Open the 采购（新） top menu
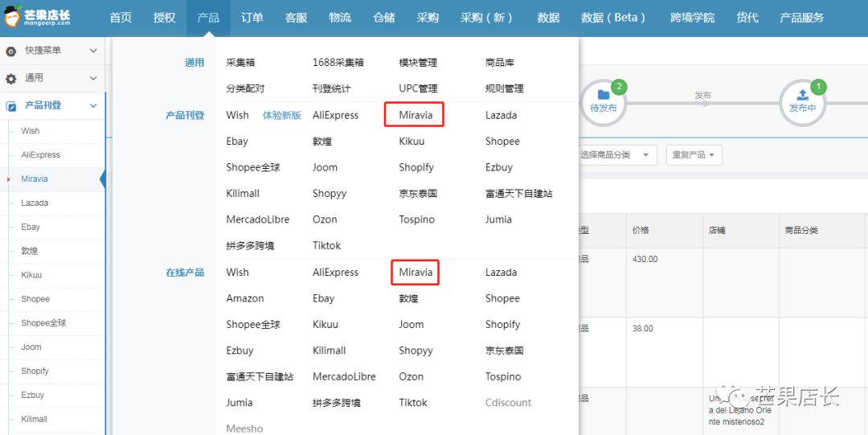The width and height of the screenshot is (868, 435). click(486, 18)
